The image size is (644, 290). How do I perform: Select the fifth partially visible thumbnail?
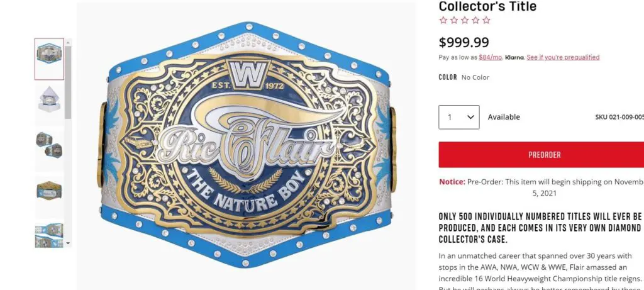click(x=49, y=233)
